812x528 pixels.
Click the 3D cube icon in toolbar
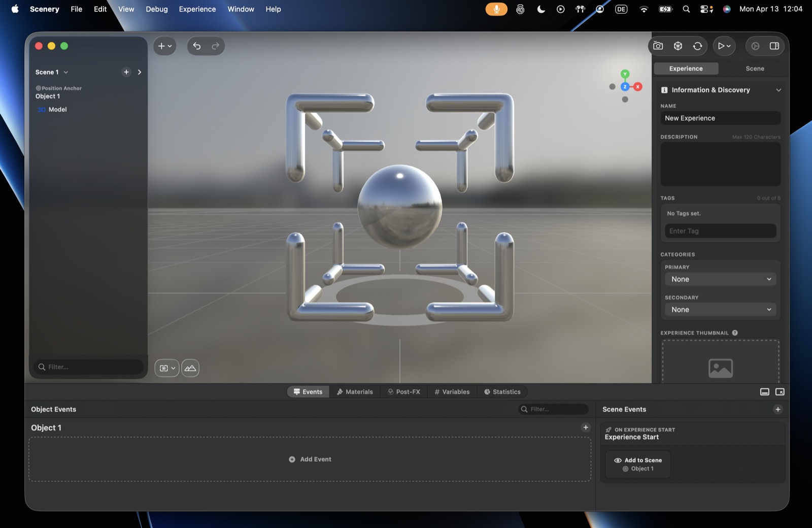click(678, 46)
